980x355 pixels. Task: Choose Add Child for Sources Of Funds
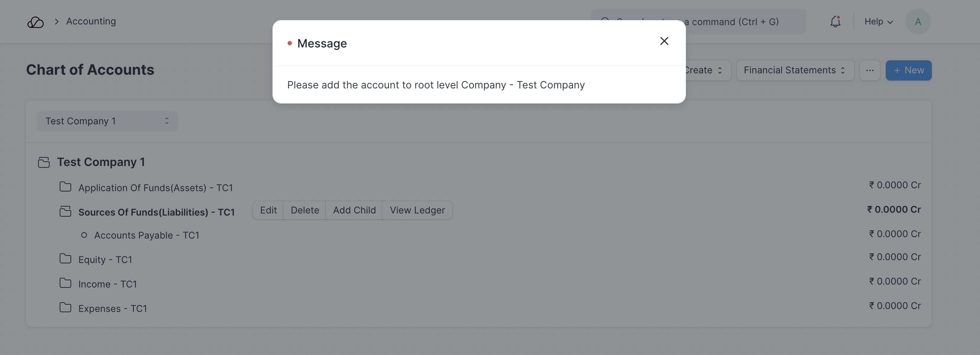[x=354, y=210]
